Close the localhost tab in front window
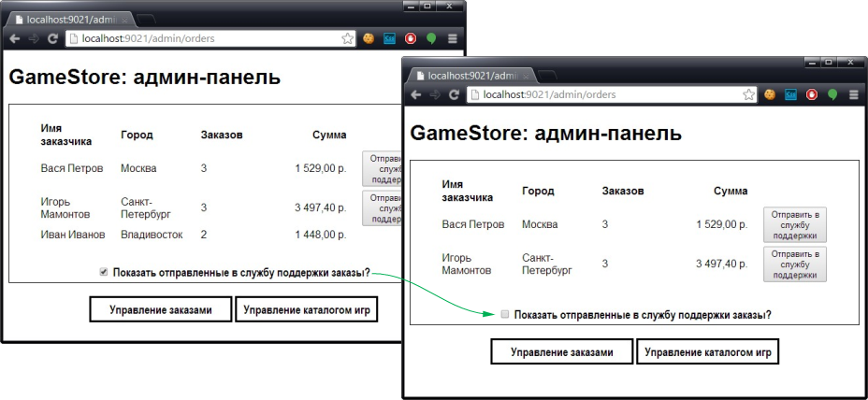Viewport: 868px width, 400px height. [x=526, y=76]
